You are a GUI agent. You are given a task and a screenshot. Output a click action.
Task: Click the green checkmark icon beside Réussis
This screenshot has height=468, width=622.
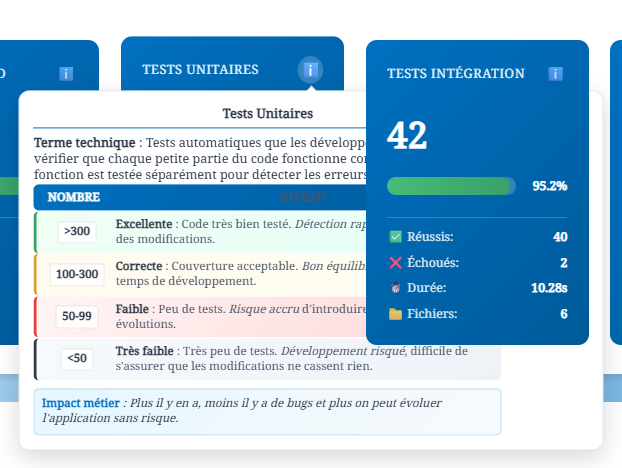click(x=395, y=237)
